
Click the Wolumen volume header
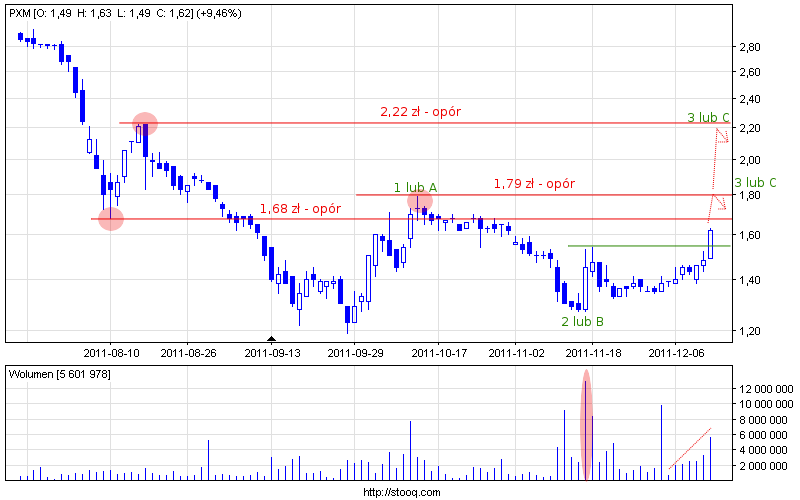[x=59, y=373]
